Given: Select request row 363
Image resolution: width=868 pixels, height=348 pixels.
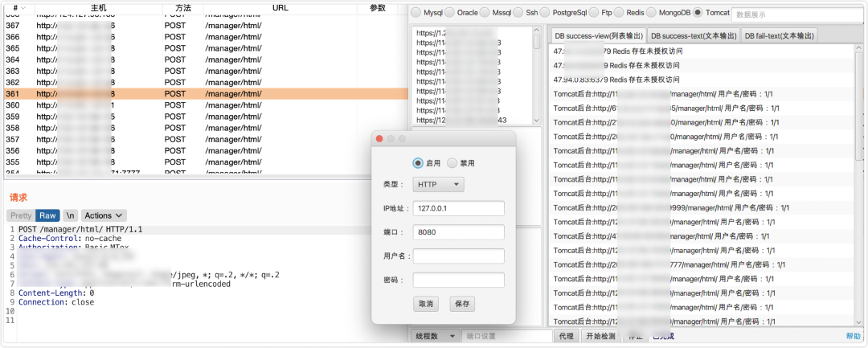Looking at the screenshot, I should pos(205,71).
